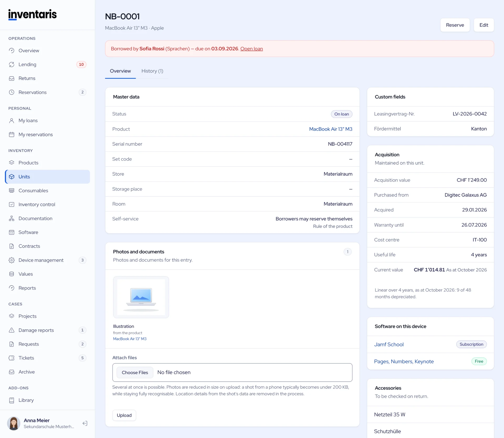This screenshot has width=504, height=438.
Task: Click the Consumables stack icon
Action: (12, 190)
